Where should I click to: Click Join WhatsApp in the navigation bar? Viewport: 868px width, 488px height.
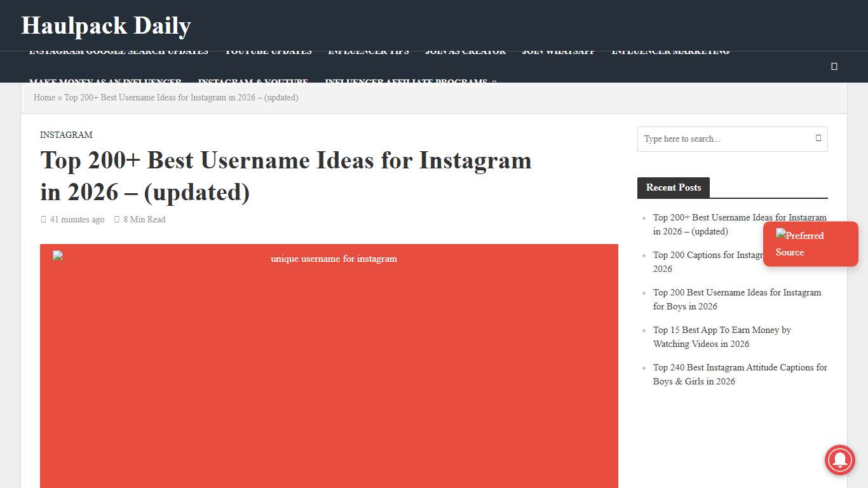tap(558, 51)
